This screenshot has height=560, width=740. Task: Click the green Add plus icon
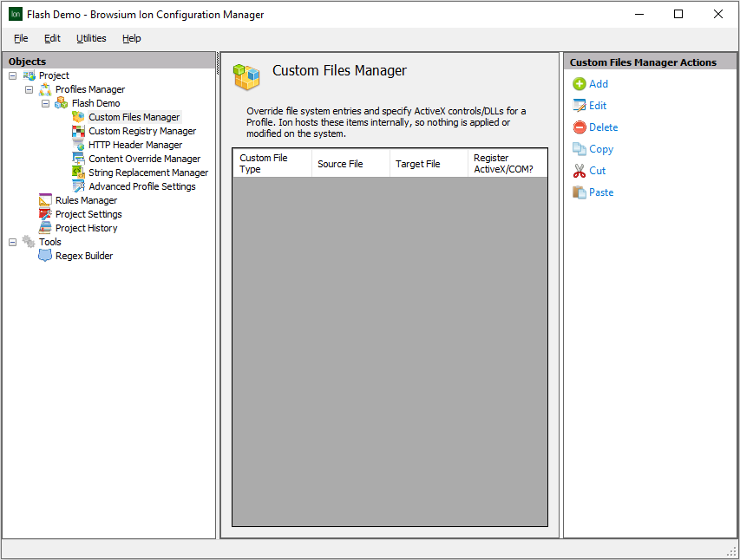(x=579, y=84)
